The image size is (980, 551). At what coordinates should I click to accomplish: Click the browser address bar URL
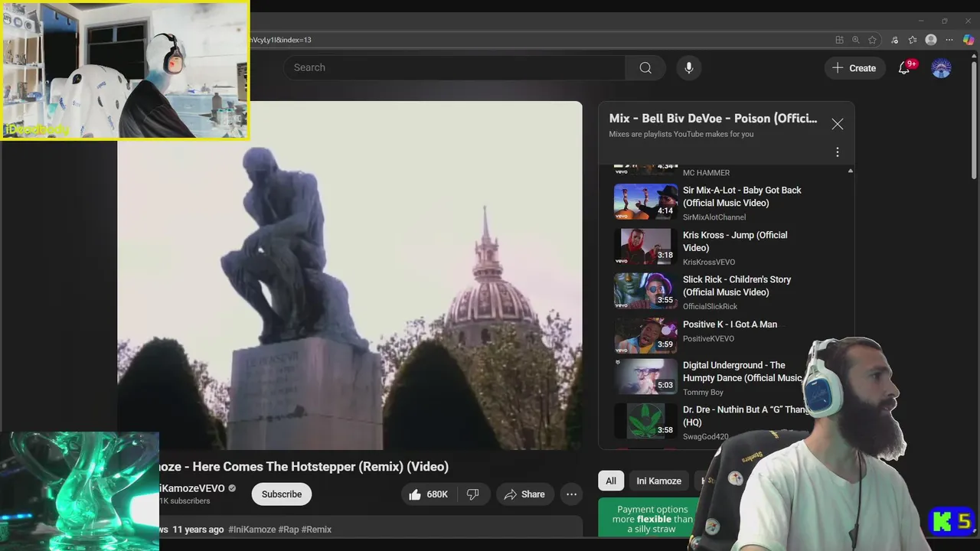point(280,40)
